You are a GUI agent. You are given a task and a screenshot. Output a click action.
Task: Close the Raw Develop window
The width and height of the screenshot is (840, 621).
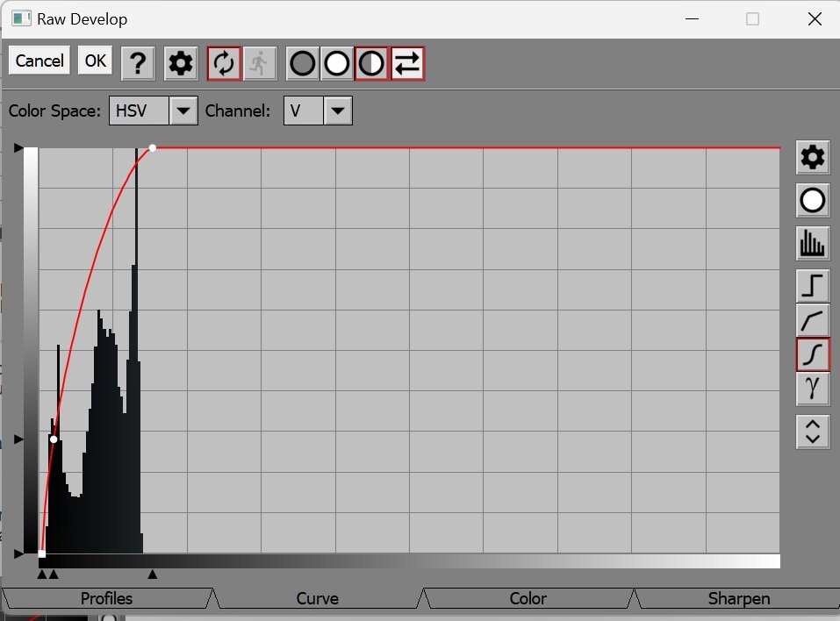[815, 18]
